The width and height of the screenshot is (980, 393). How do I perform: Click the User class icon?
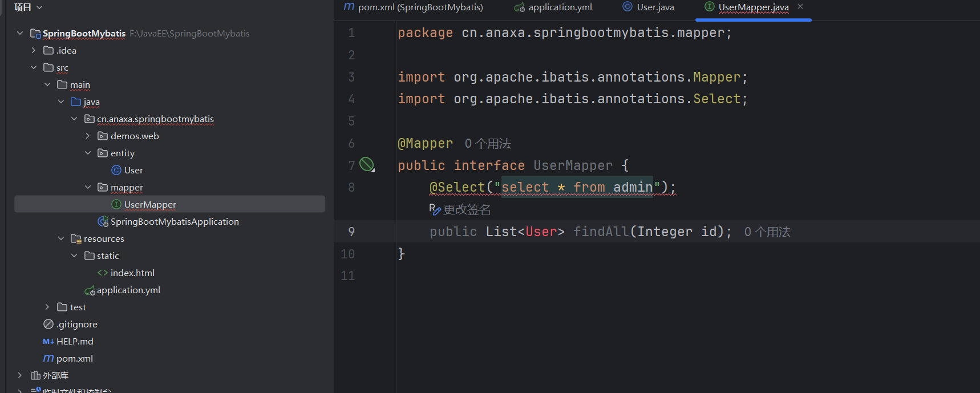[x=116, y=170]
